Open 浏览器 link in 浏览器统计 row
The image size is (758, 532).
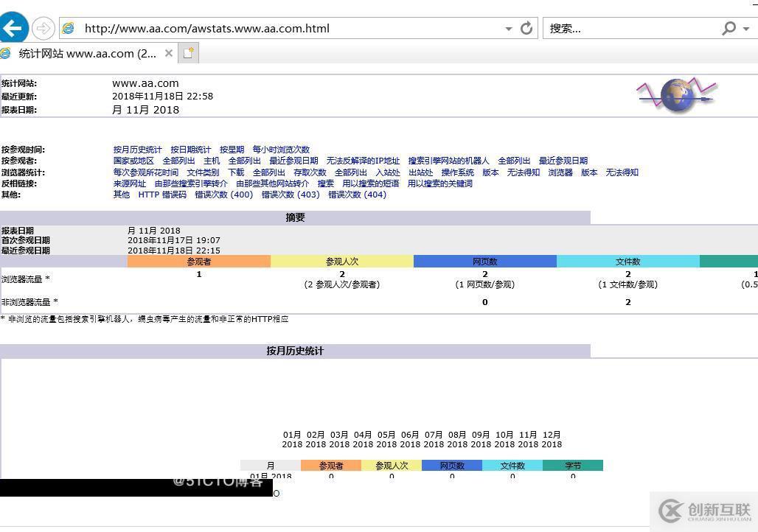(560, 172)
